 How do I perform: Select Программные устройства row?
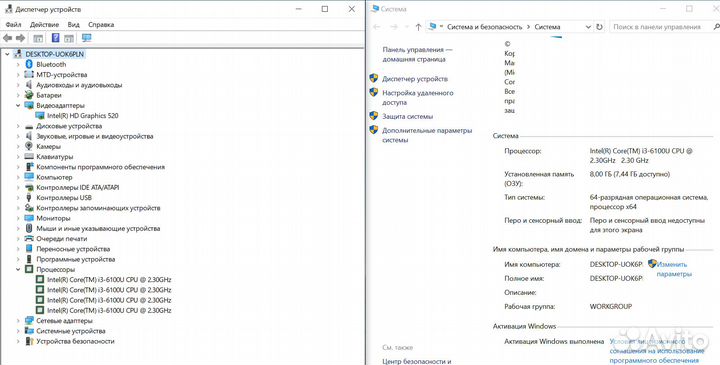(75, 259)
